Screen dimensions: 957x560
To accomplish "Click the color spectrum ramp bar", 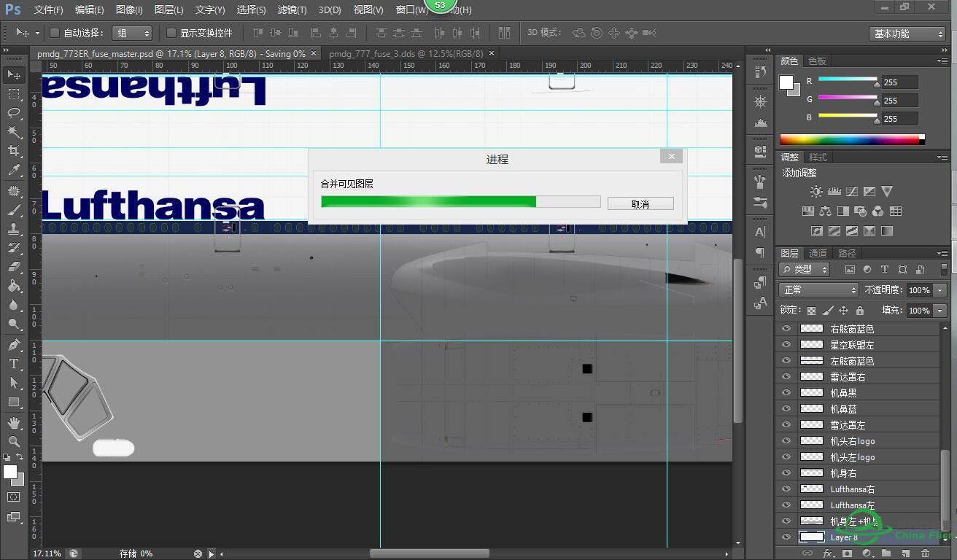I will click(x=852, y=139).
